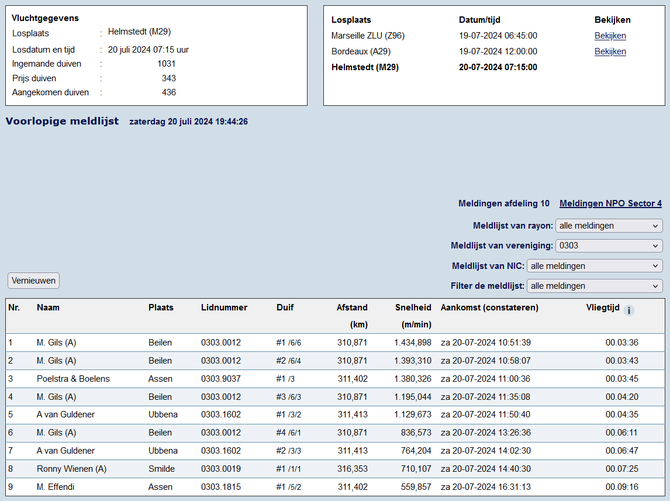Click the Lidnummer column header
This screenshot has width=670, height=501.
[224, 307]
